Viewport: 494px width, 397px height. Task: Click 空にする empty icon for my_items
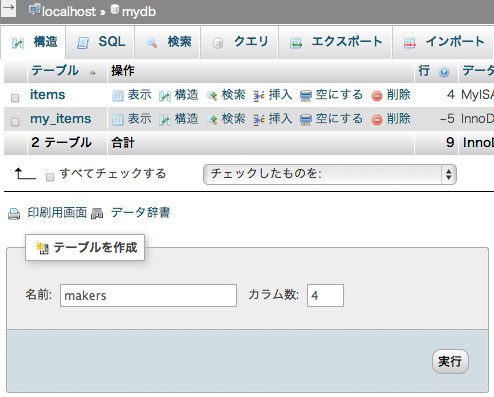pos(306,120)
